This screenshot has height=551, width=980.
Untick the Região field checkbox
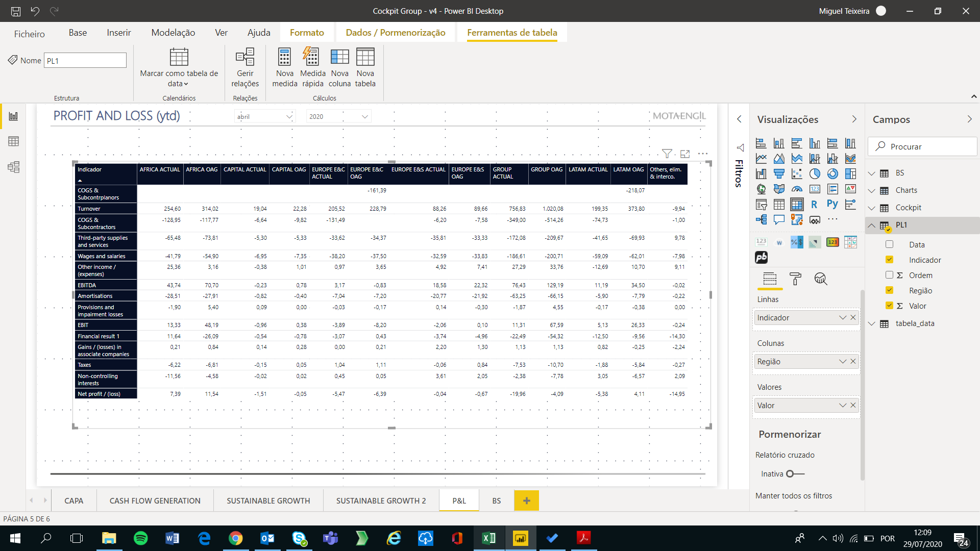[889, 290]
